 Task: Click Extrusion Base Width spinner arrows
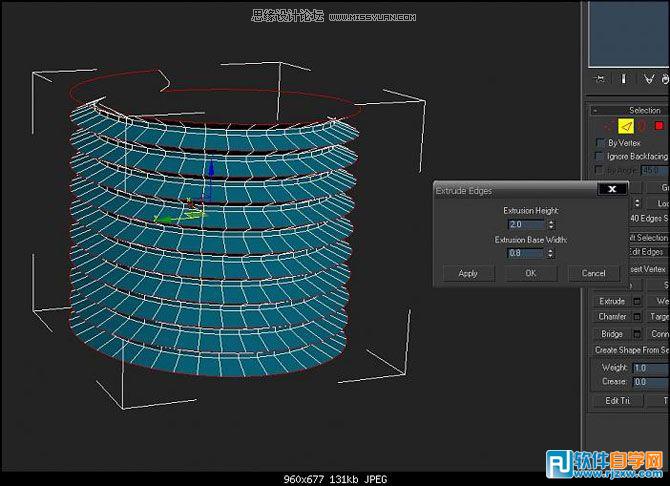(550, 253)
